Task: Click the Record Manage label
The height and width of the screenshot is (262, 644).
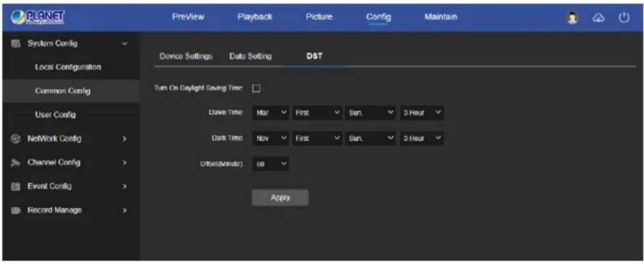Action: (x=54, y=210)
